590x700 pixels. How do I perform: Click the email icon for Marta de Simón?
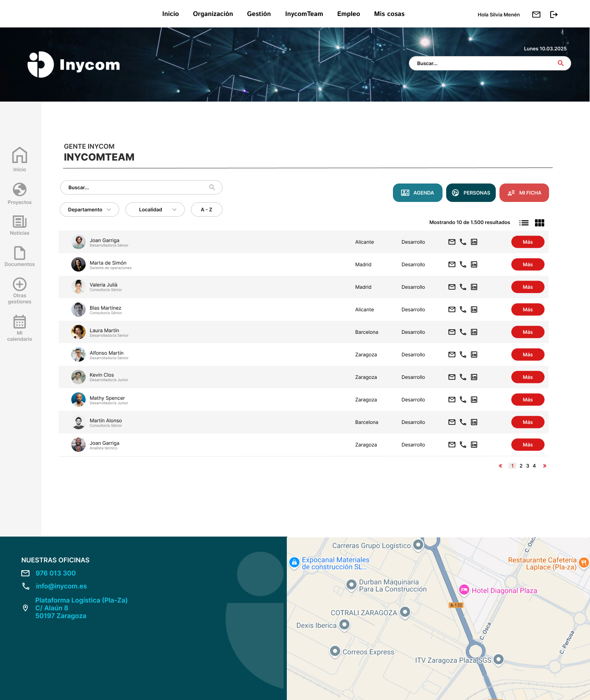coord(452,265)
